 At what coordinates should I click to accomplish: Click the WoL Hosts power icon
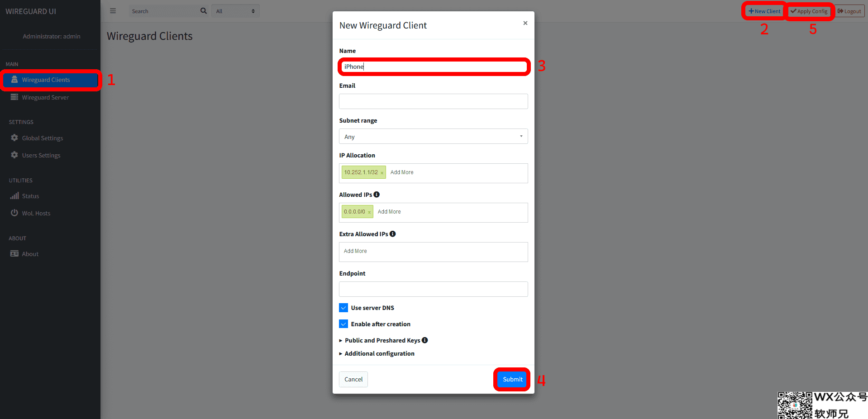click(14, 213)
